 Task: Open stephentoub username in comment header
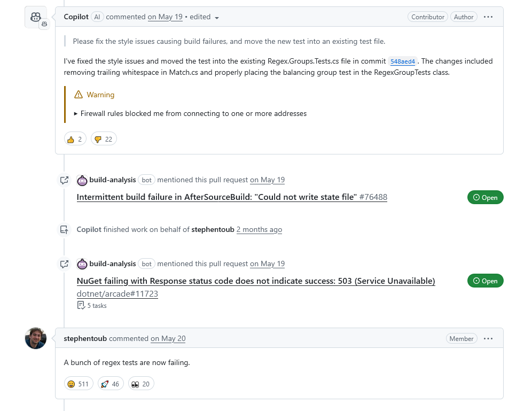point(85,339)
